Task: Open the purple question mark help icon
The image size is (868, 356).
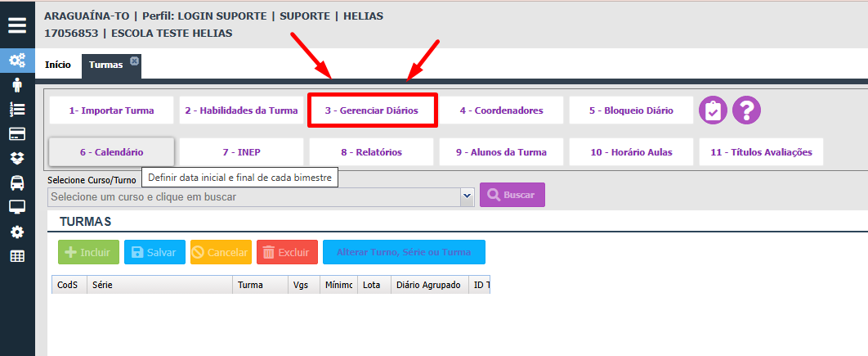Action: click(747, 110)
